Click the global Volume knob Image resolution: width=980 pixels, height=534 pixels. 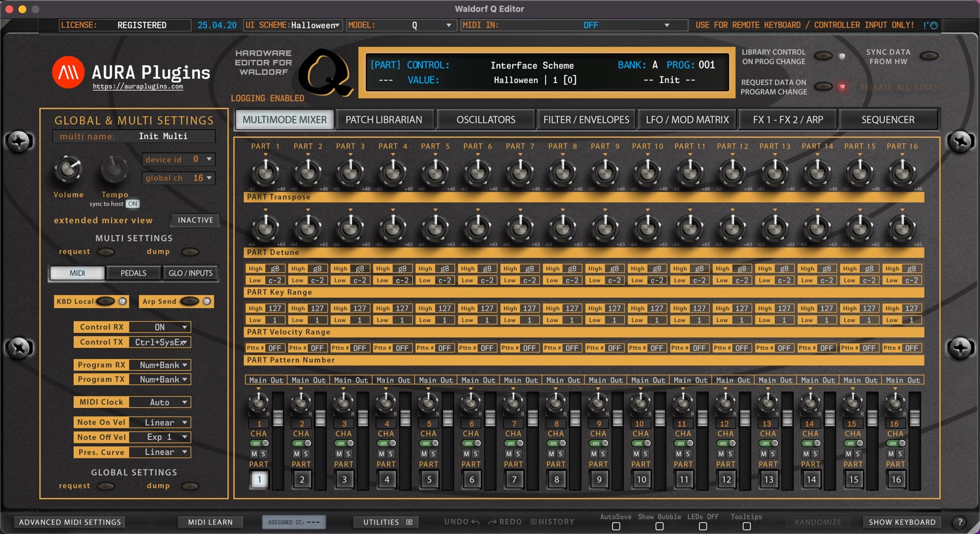click(68, 170)
